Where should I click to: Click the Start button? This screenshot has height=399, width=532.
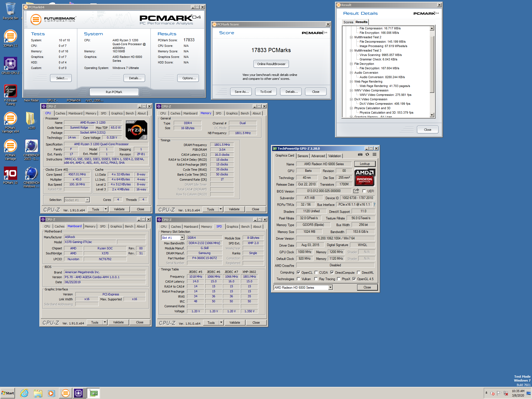(x=7, y=393)
